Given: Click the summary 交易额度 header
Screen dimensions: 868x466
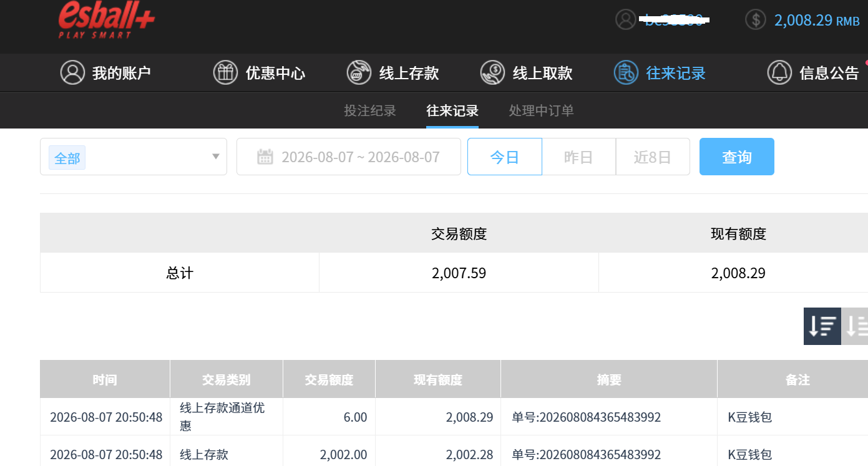Looking at the screenshot, I should [459, 234].
